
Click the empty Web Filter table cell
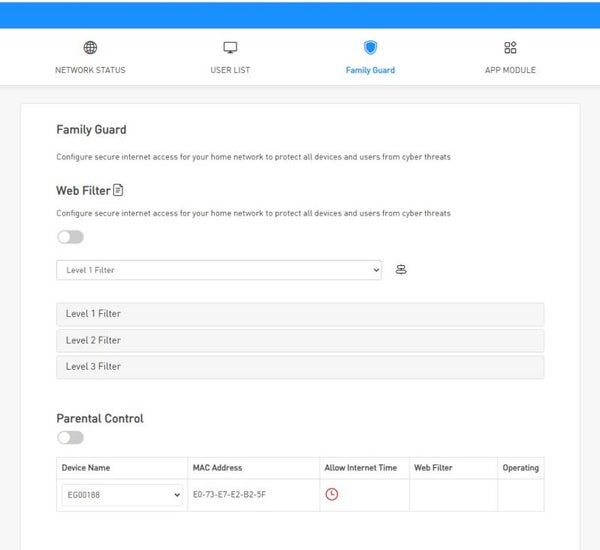coord(452,494)
